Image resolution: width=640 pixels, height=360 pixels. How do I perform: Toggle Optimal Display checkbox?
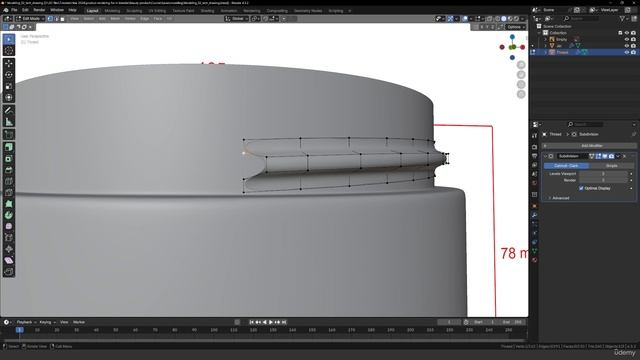pos(581,188)
